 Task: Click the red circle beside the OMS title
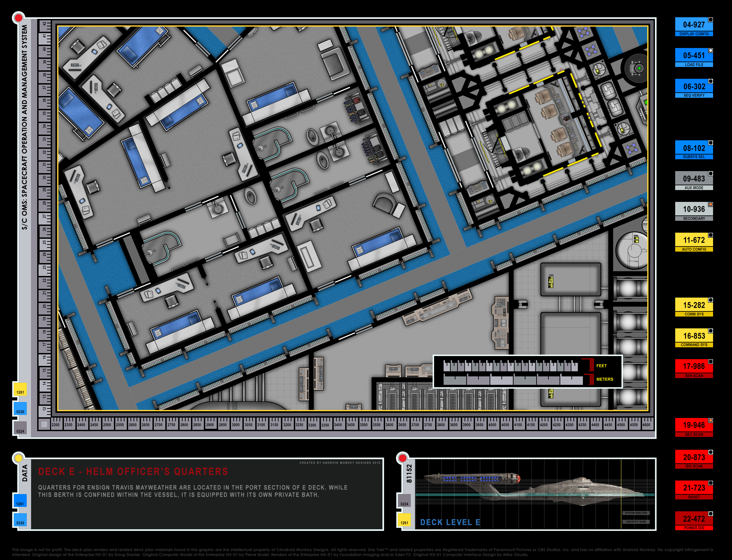click(x=19, y=18)
